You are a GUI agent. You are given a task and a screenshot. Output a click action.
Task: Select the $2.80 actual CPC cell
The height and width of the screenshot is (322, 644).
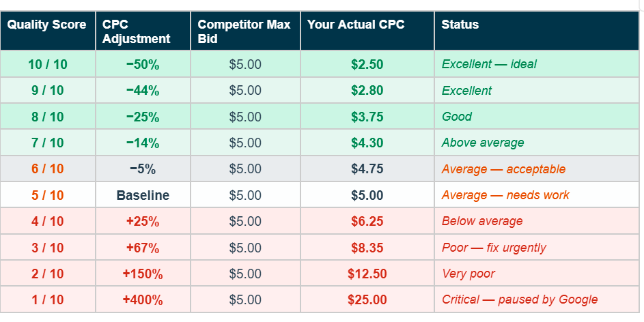[x=367, y=90]
